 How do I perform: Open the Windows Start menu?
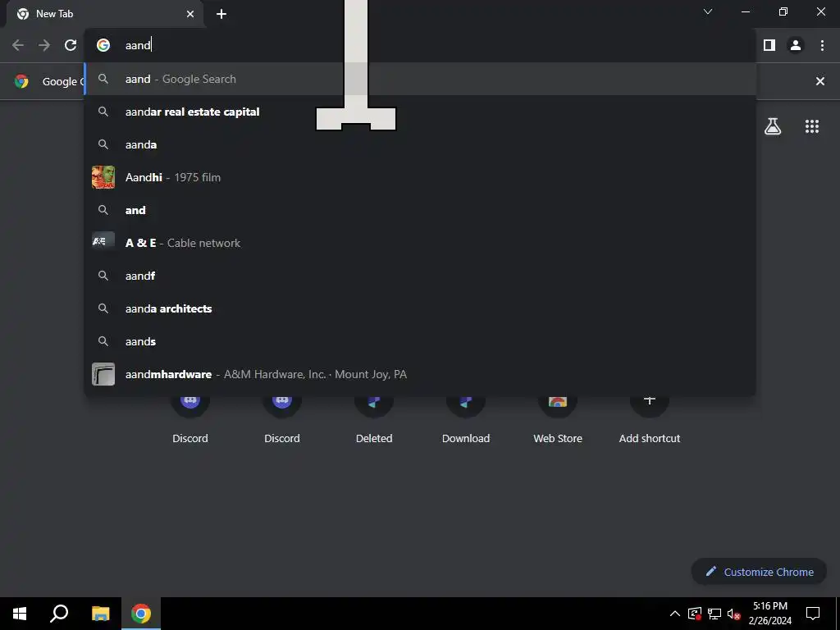click(20, 614)
